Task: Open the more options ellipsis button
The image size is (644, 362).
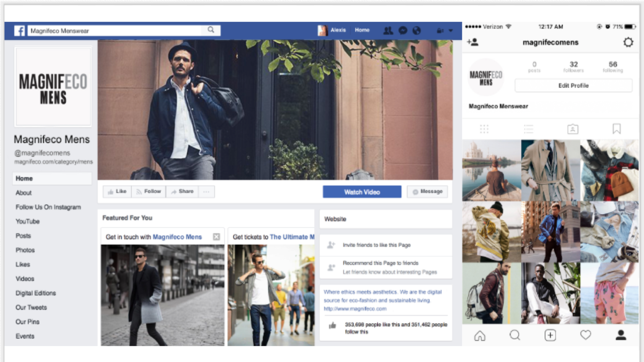Action: click(x=206, y=192)
